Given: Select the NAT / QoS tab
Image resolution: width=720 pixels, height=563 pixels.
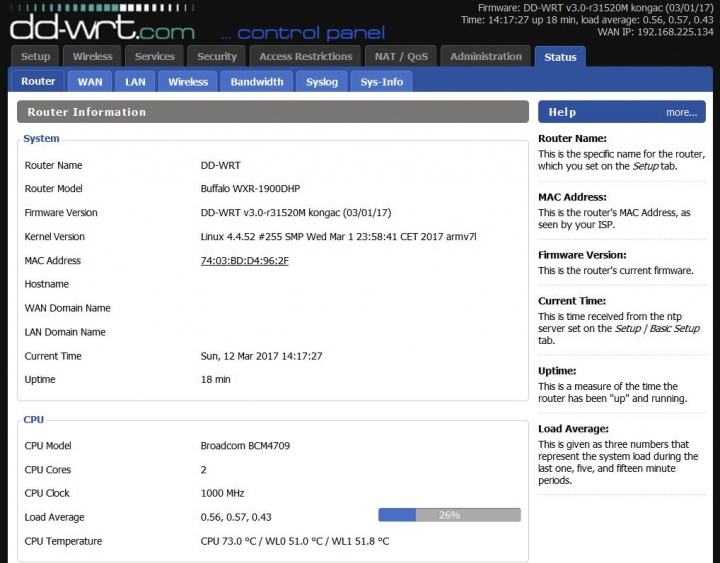Looking at the screenshot, I should coord(401,56).
